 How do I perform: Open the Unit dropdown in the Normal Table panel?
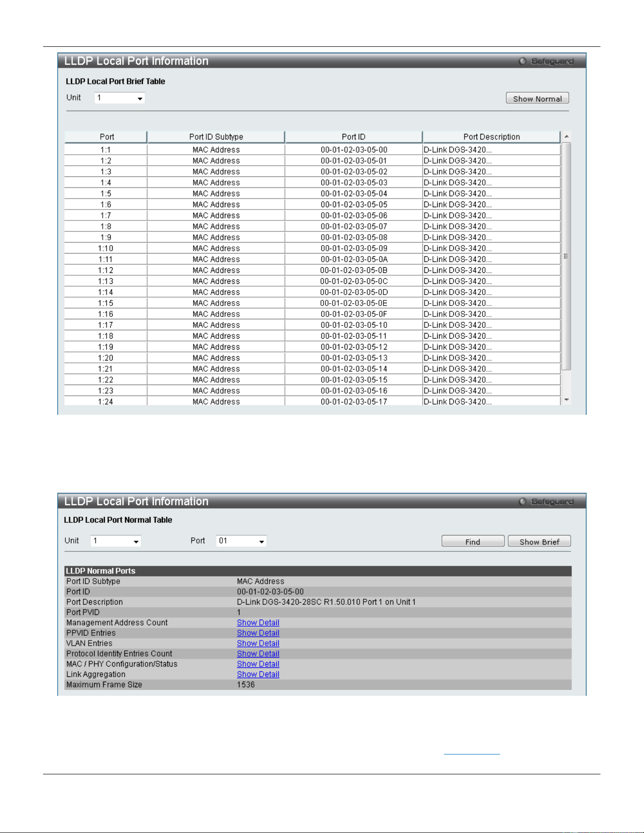[116, 541]
